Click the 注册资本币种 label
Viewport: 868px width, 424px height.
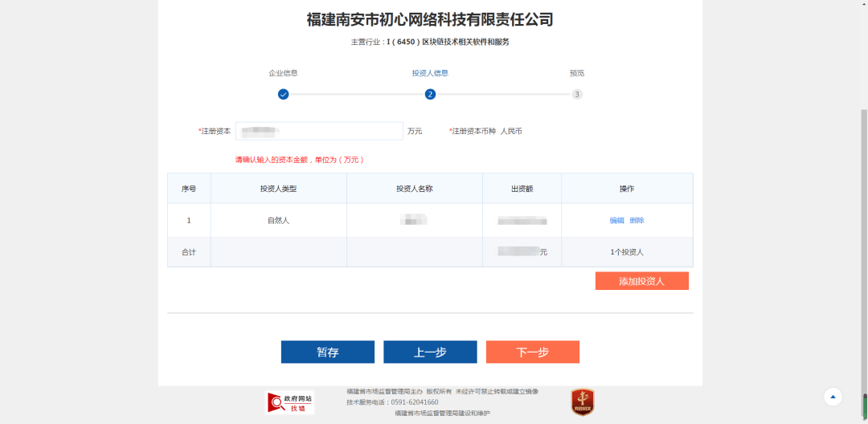[x=473, y=132]
